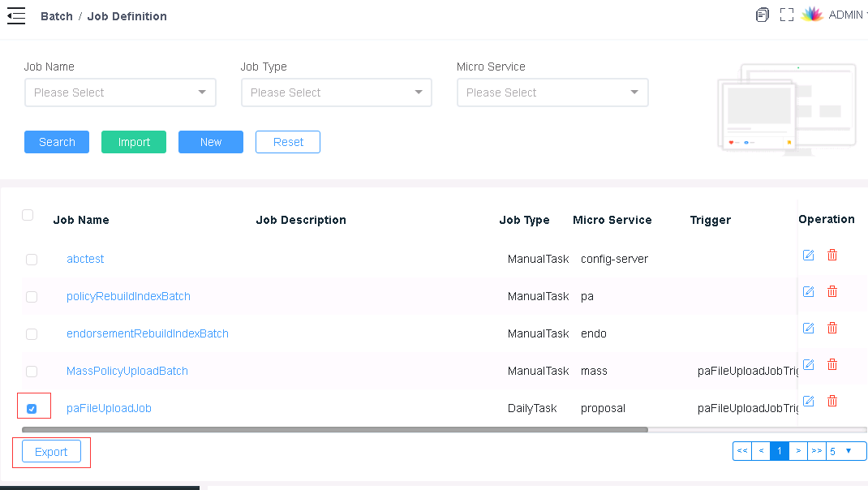868x490 pixels.
Task: Open the sidebar collapse icon top left
Action: pos(16,15)
